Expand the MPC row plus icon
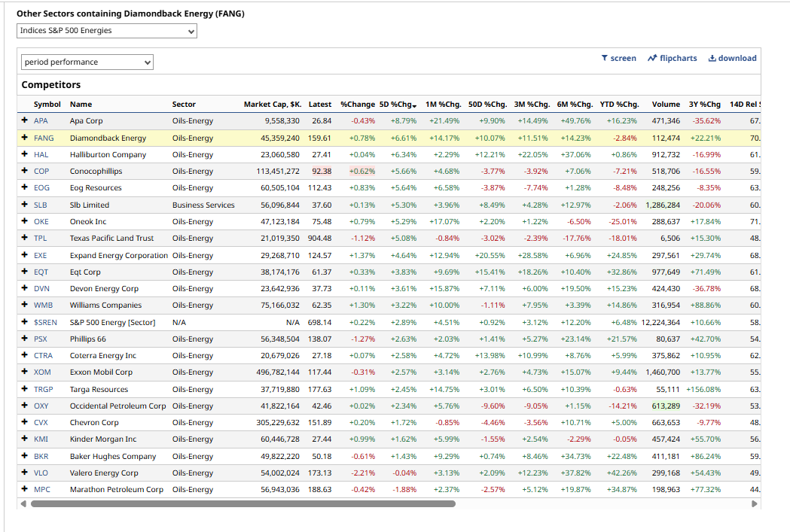 pos(25,489)
